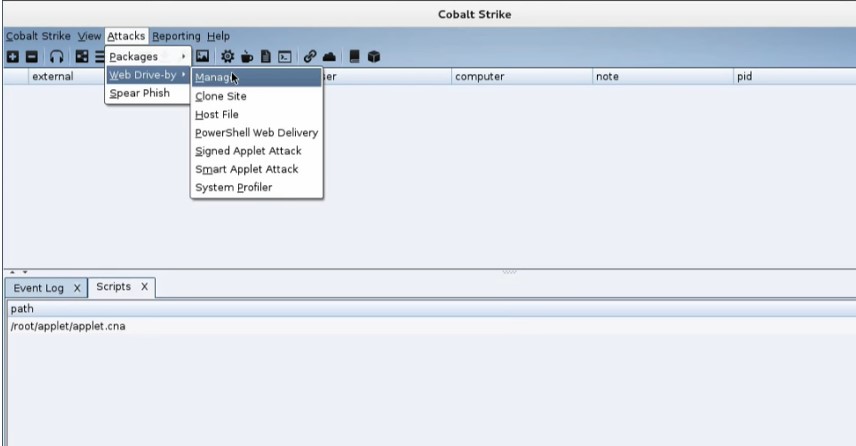Click the minus (disconnect) toolbar icon
856x446 pixels.
point(32,56)
